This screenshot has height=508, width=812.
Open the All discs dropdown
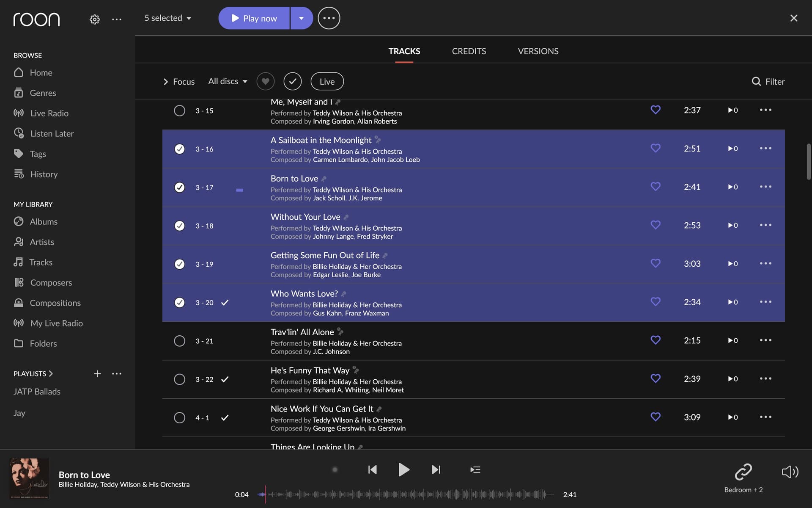228,81
